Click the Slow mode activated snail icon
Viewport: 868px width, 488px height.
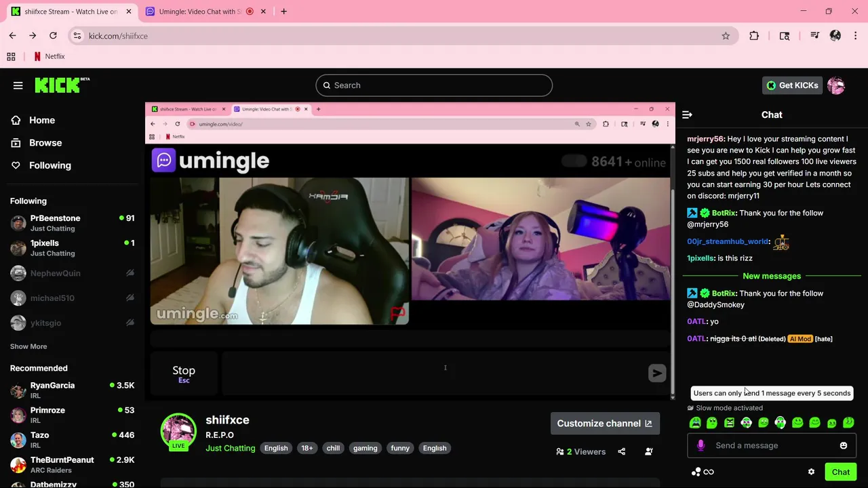[x=690, y=408]
